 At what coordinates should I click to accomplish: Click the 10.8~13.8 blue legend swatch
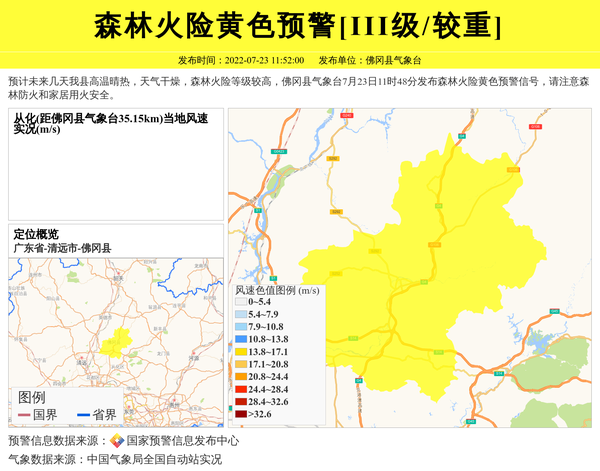pos(240,340)
